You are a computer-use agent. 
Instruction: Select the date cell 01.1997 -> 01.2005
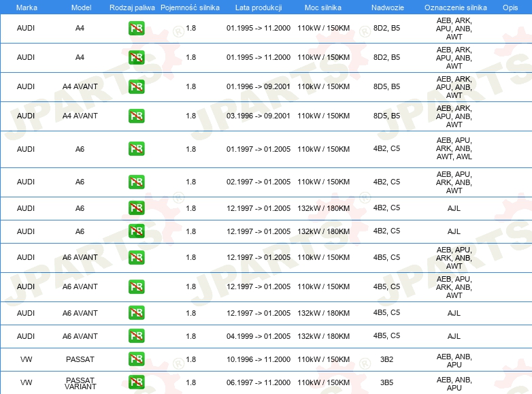point(259,149)
